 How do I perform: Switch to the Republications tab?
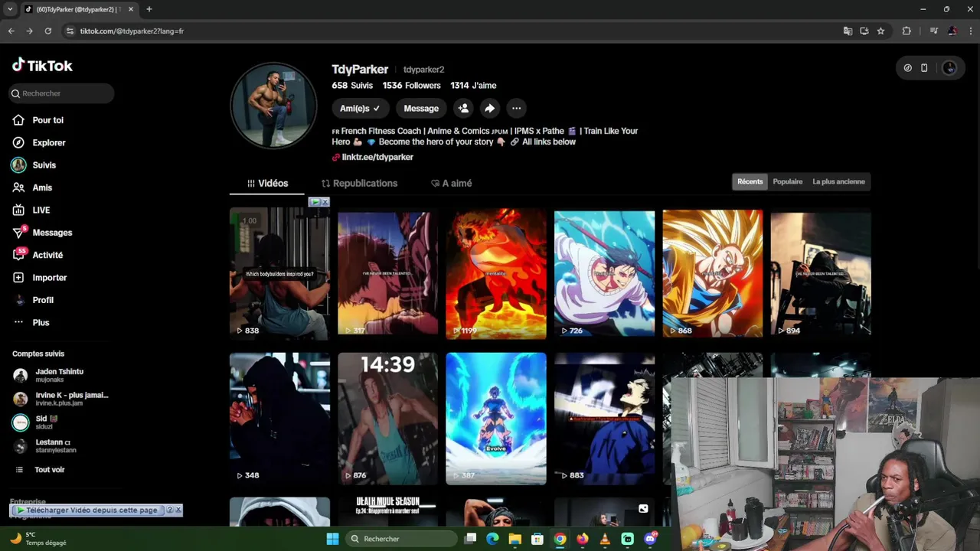(x=359, y=184)
